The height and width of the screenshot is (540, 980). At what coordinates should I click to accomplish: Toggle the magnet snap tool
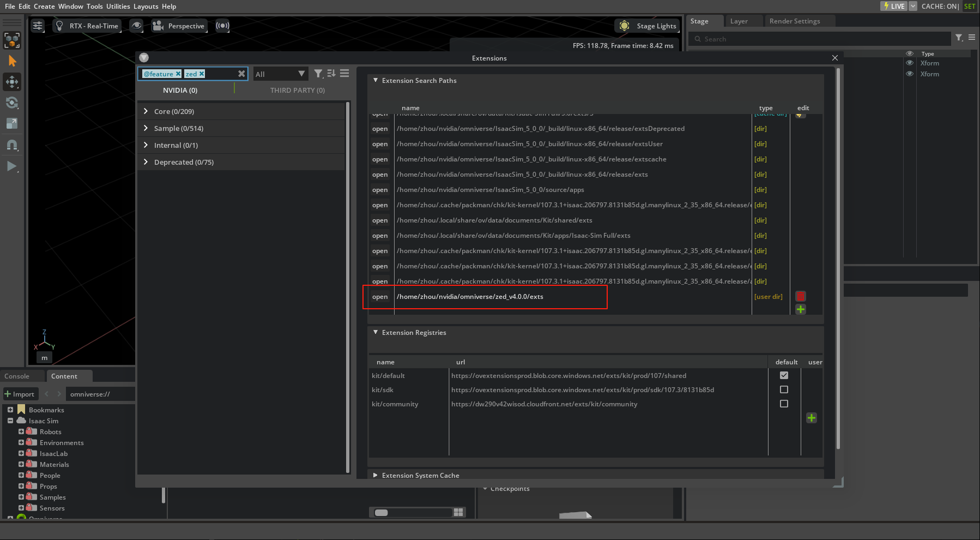coord(12,145)
